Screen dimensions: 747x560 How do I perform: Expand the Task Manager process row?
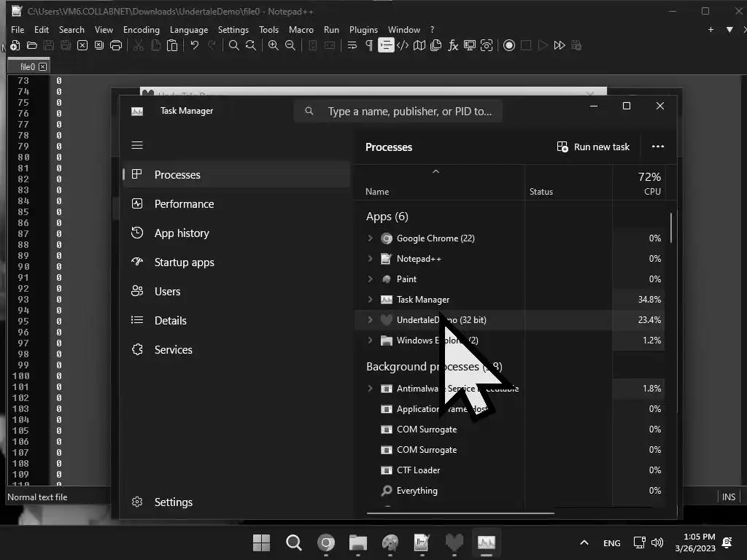[x=370, y=300]
